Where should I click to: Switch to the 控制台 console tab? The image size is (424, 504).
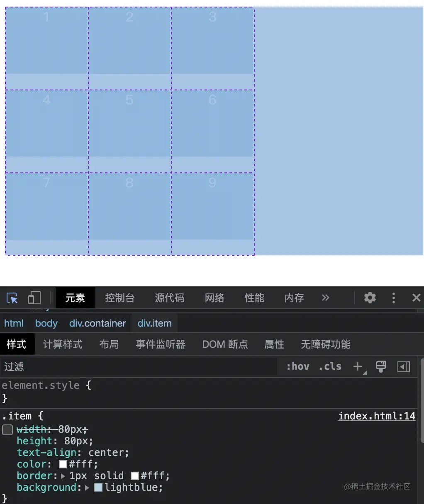click(x=120, y=298)
